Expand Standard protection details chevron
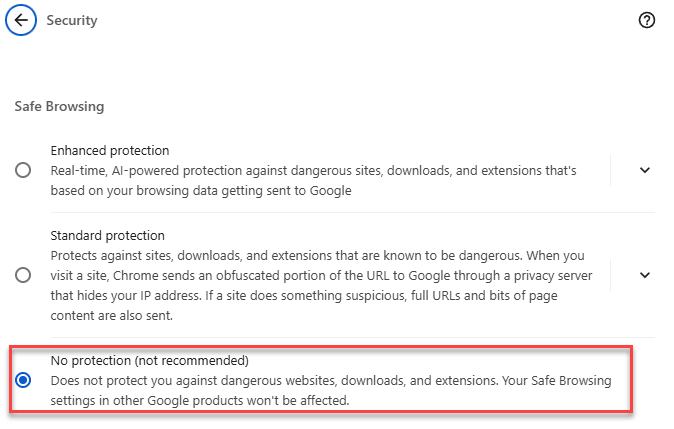Screen dimensions: 674x429 [644, 275]
